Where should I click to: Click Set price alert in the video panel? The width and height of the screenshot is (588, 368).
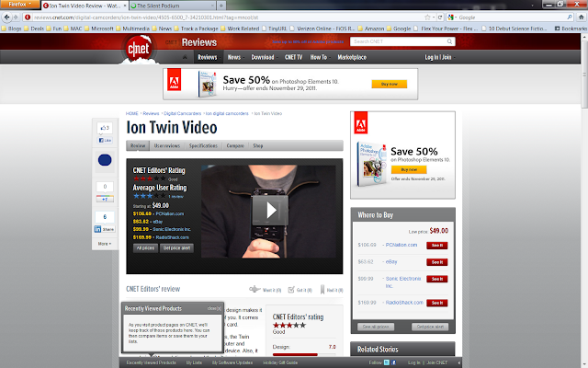(x=176, y=248)
